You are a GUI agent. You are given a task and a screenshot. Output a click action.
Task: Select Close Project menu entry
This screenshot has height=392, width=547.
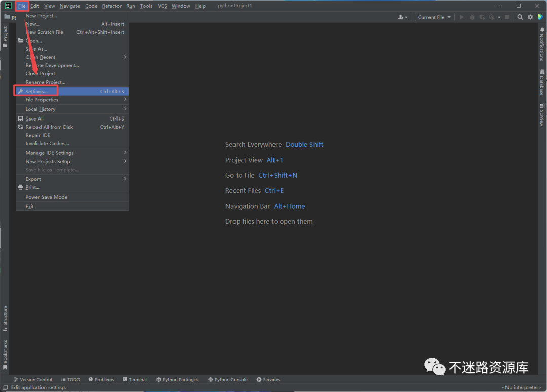pos(72,73)
